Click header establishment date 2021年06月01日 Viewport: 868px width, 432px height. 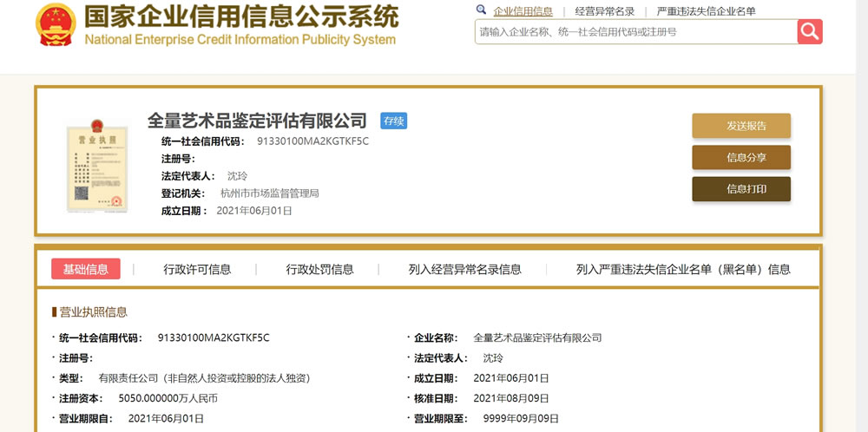254,210
